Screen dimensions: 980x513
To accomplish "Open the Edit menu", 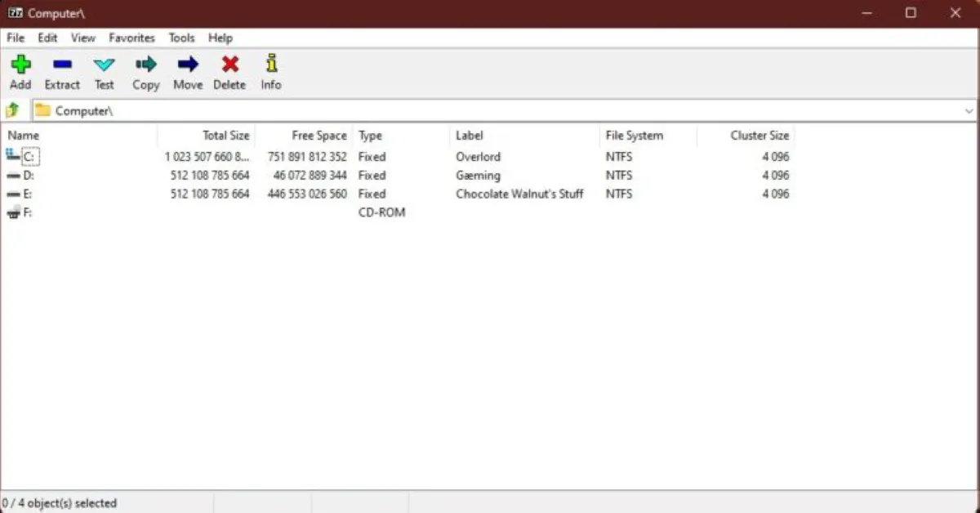I will coord(47,38).
